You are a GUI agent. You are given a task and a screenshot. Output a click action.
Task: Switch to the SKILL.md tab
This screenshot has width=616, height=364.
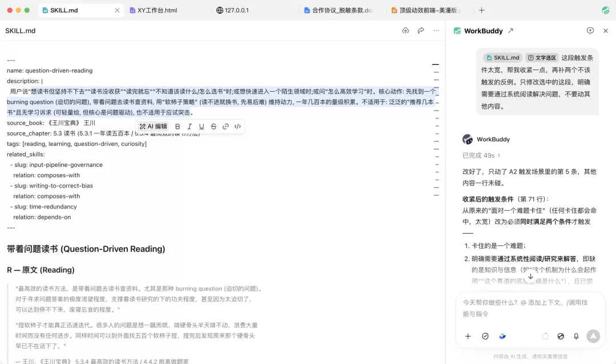(80, 10)
